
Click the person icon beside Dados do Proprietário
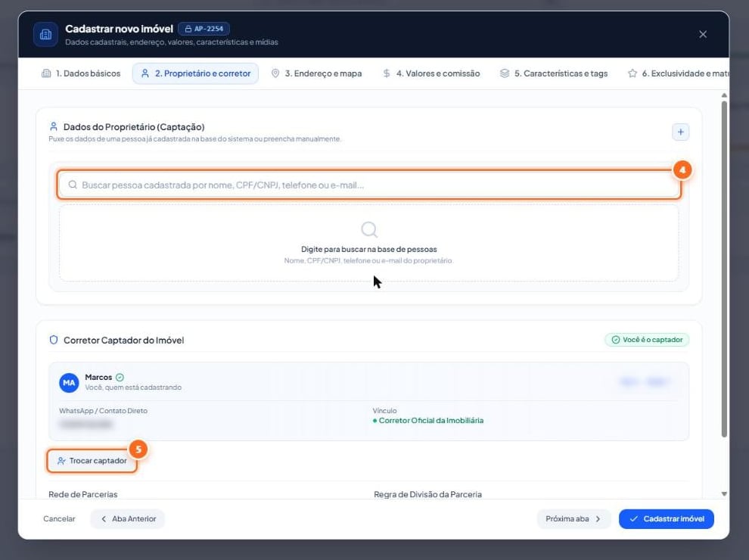tap(54, 126)
